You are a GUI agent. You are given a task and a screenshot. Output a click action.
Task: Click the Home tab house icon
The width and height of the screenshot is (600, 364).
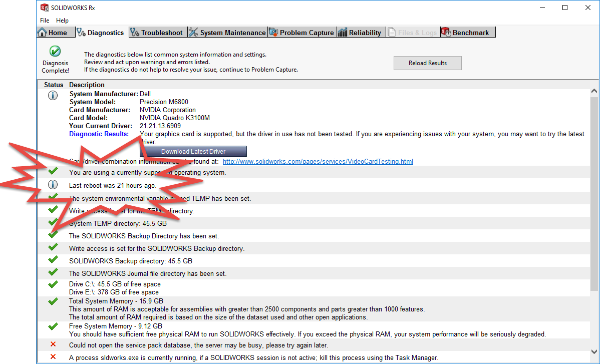43,33
